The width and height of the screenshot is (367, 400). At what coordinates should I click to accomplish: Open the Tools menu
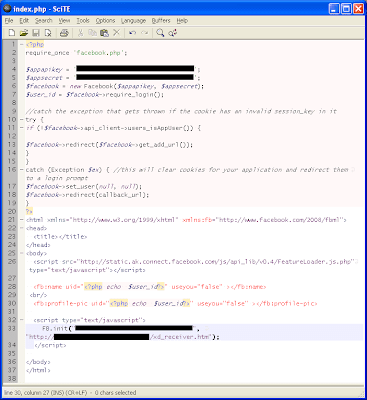(x=83, y=21)
